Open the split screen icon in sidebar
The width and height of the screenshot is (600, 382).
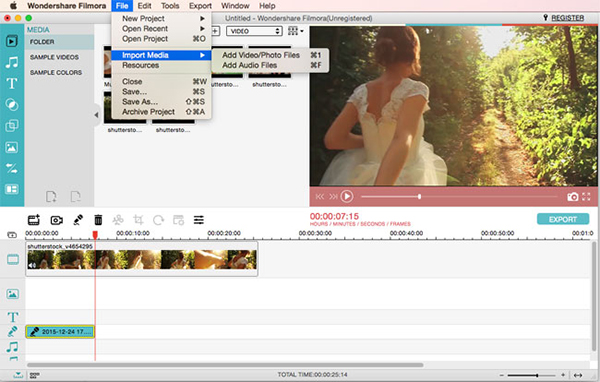11,189
